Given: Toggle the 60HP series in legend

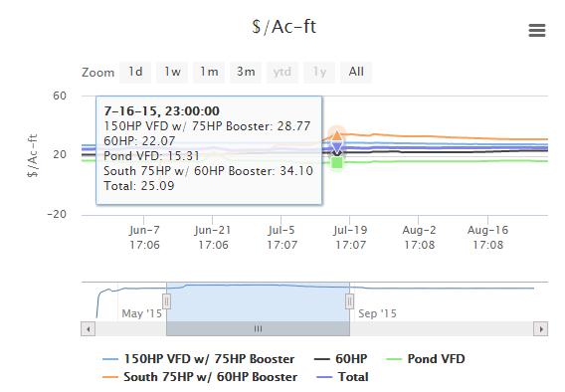Looking at the screenshot, I should click(340, 359).
